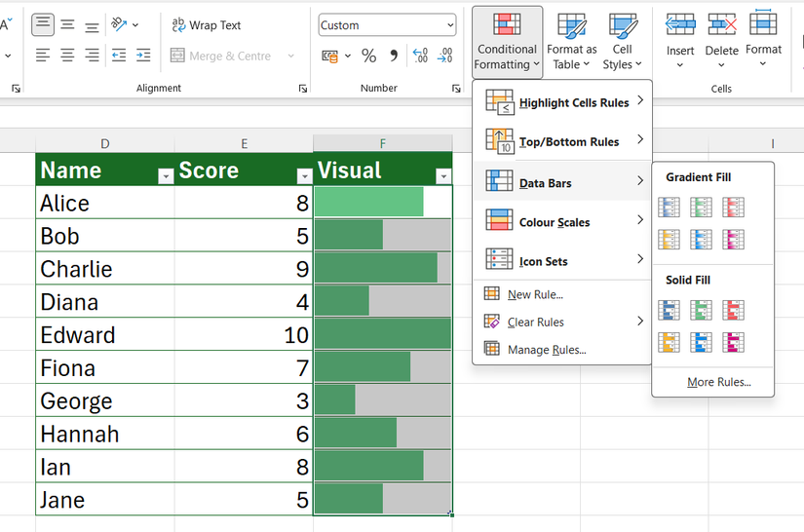Choose the orange Gradient Fill data bar
Viewport: 804px width, 532px height.
(669, 240)
